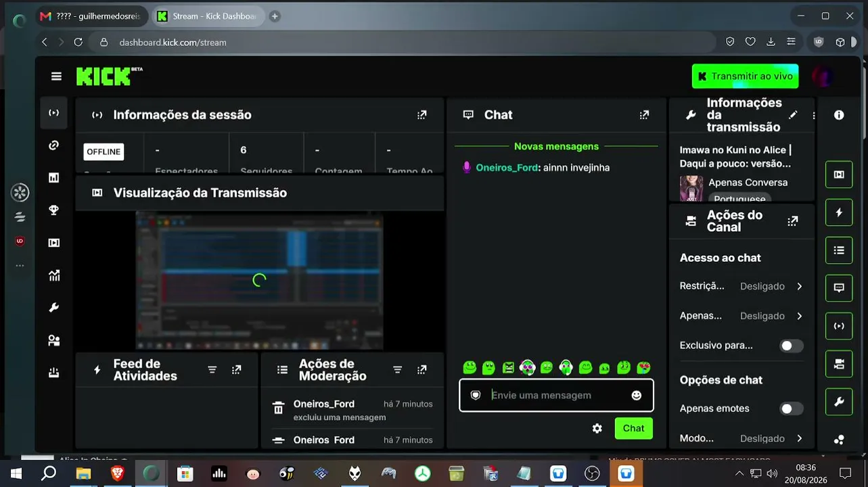Click the stream preview video thumbnail
This screenshot has height=487, width=868.
pyautogui.click(x=260, y=280)
